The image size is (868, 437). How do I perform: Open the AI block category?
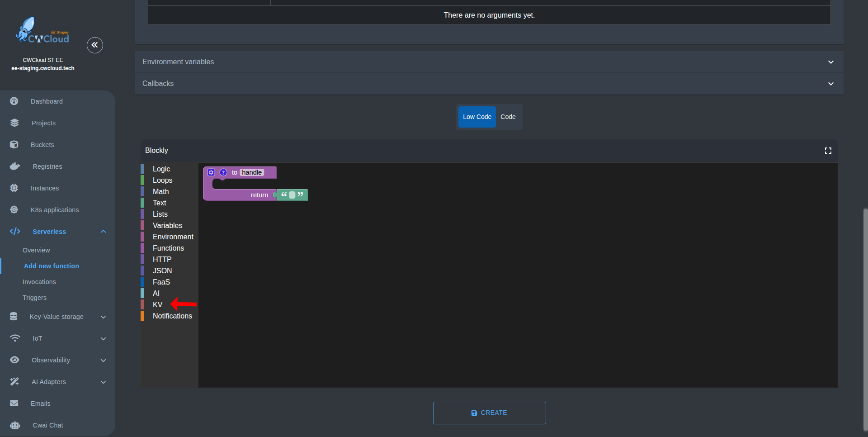click(x=169, y=293)
